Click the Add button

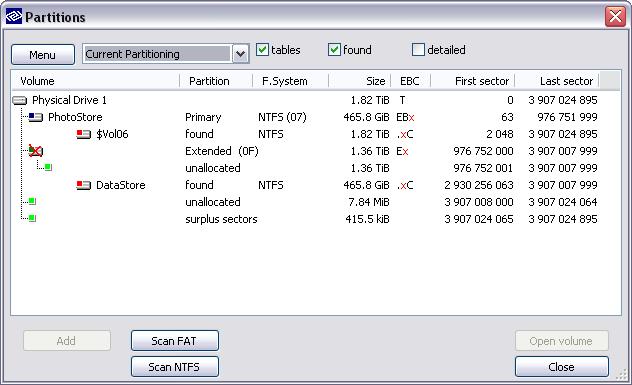tap(67, 341)
